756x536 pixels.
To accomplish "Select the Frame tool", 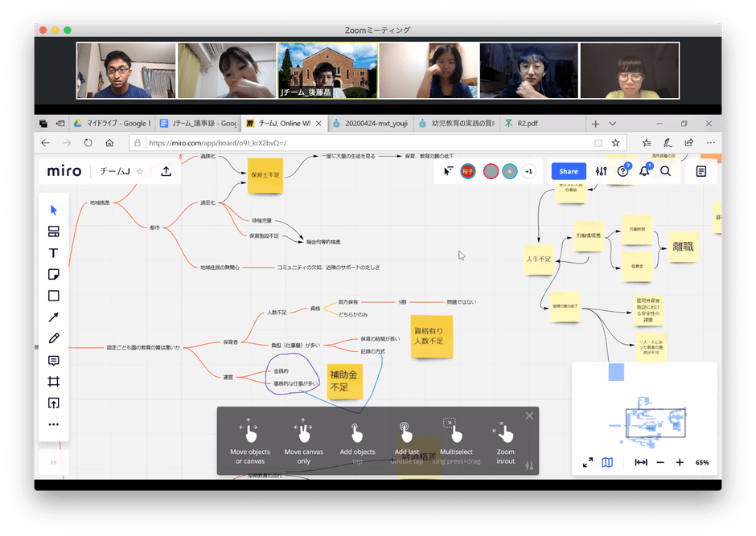I will point(54,382).
